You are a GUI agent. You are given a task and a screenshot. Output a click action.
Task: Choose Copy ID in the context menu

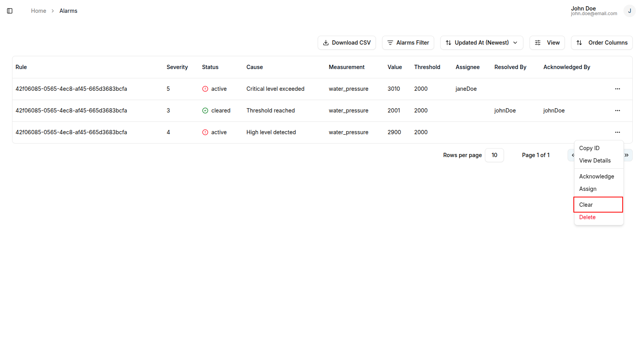pyautogui.click(x=589, y=148)
